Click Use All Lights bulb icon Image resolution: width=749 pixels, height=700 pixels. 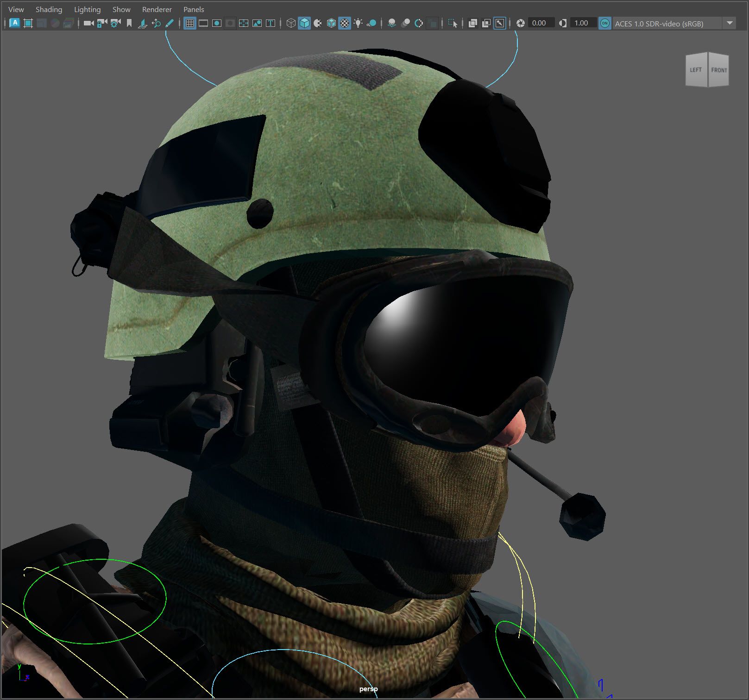point(358,23)
